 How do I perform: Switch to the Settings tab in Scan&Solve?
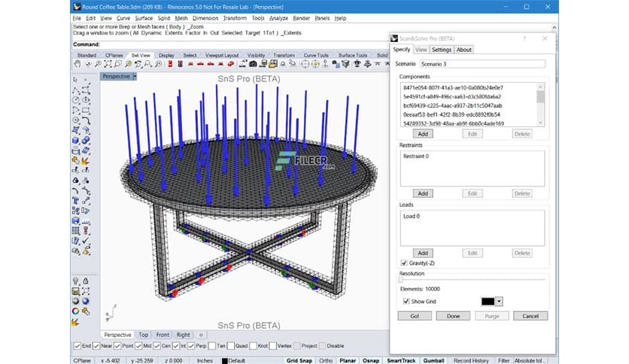click(x=441, y=50)
